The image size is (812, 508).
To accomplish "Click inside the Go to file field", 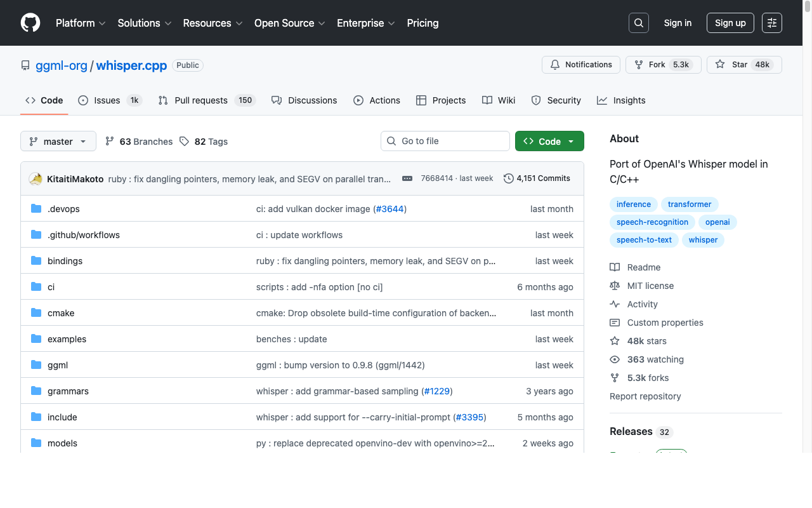I will click(445, 140).
